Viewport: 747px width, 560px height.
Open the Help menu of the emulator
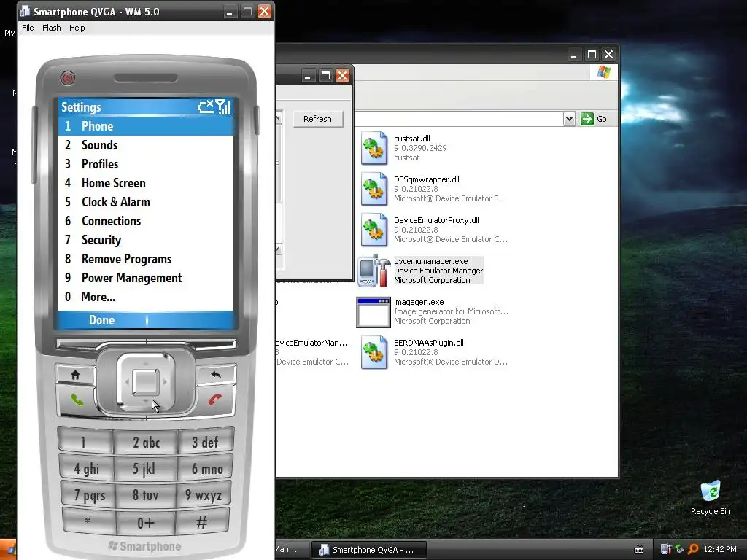pos(77,28)
